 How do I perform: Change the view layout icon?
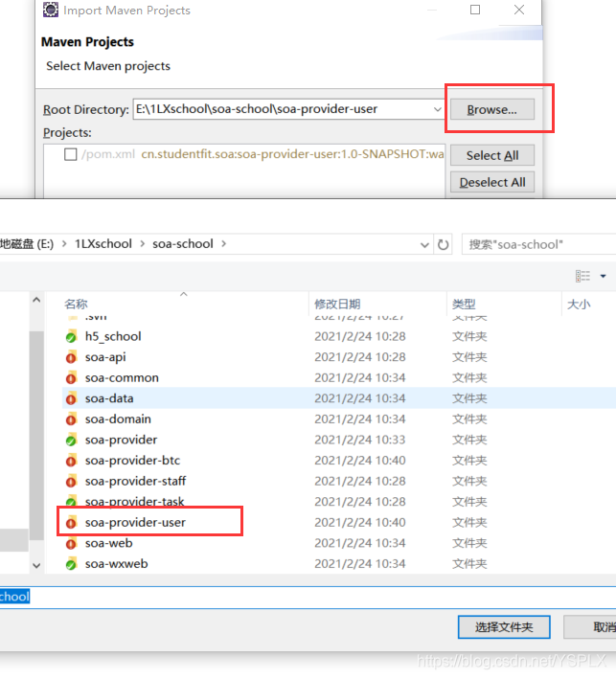coord(582,276)
